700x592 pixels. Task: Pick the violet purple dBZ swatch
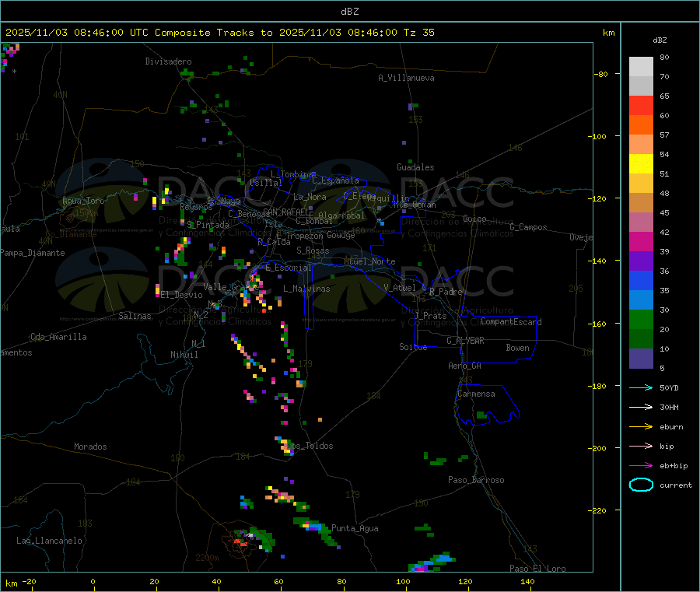click(641, 261)
